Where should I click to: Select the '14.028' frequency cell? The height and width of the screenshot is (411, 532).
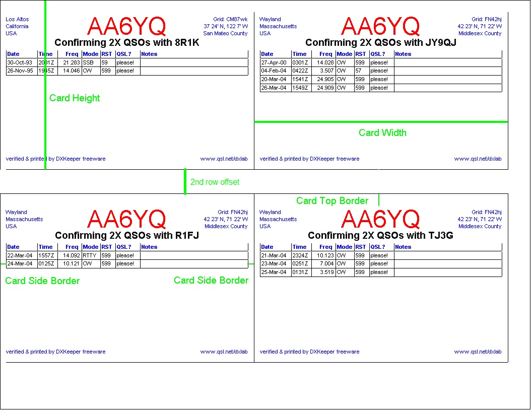tap(323, 63)
